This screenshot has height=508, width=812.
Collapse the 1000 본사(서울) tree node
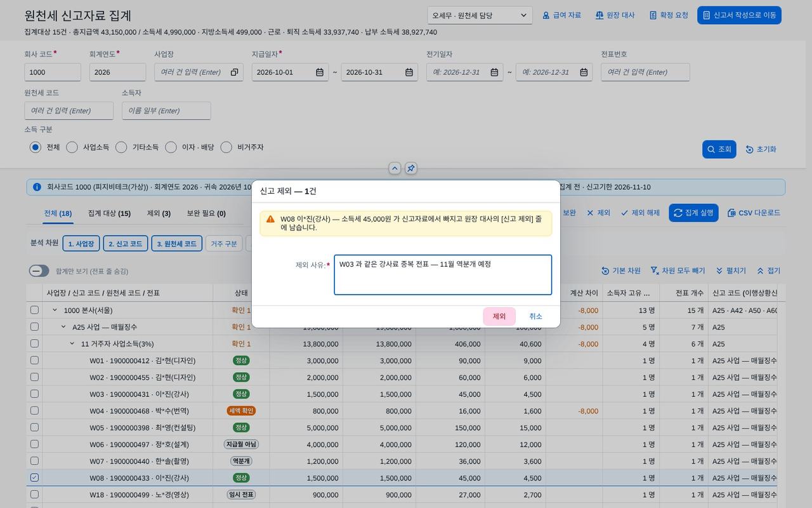pos(55,310)
